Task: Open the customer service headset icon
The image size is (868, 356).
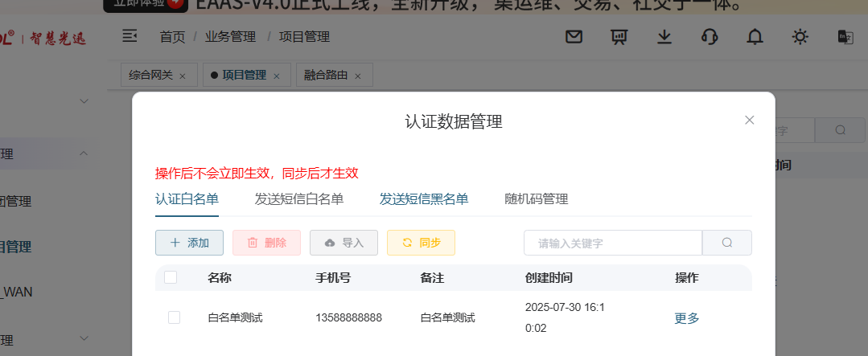Action: [710, 37]
